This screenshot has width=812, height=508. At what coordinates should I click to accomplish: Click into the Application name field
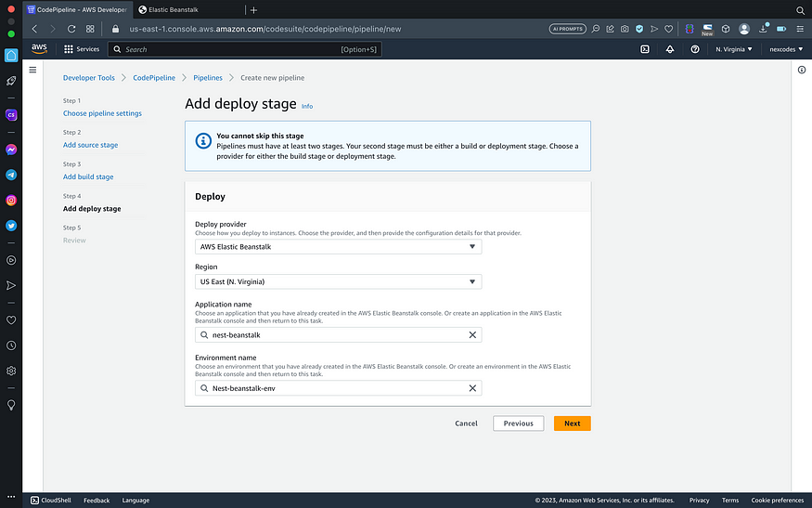338,335
